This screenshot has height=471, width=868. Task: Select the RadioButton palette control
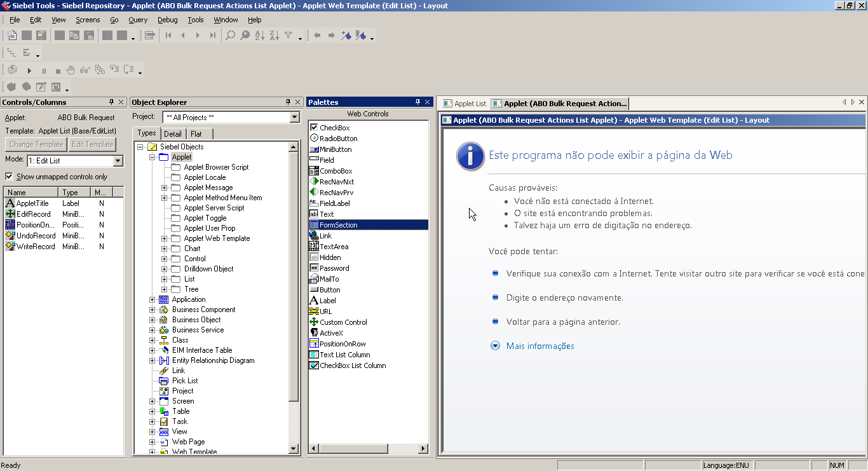tap(338, 139)
